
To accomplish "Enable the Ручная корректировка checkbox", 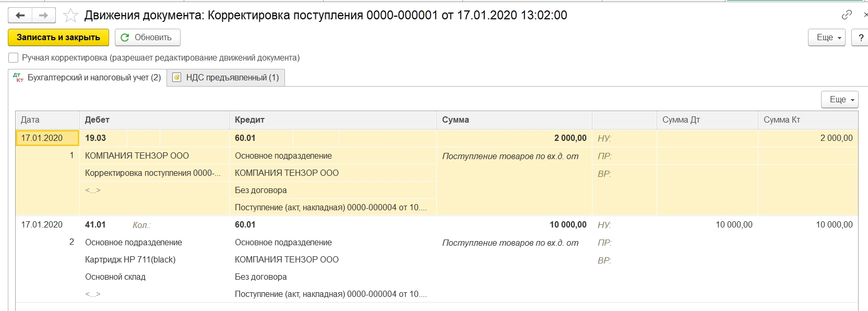I will 14,58.
